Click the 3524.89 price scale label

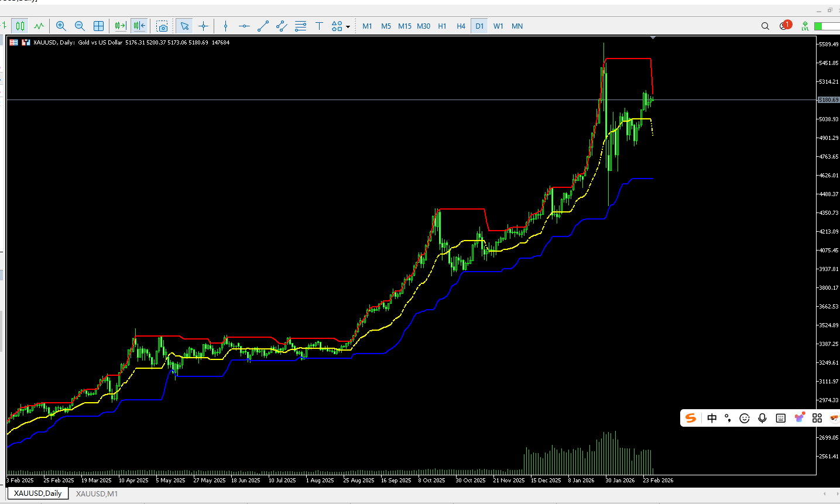click(x=828, y=325)
